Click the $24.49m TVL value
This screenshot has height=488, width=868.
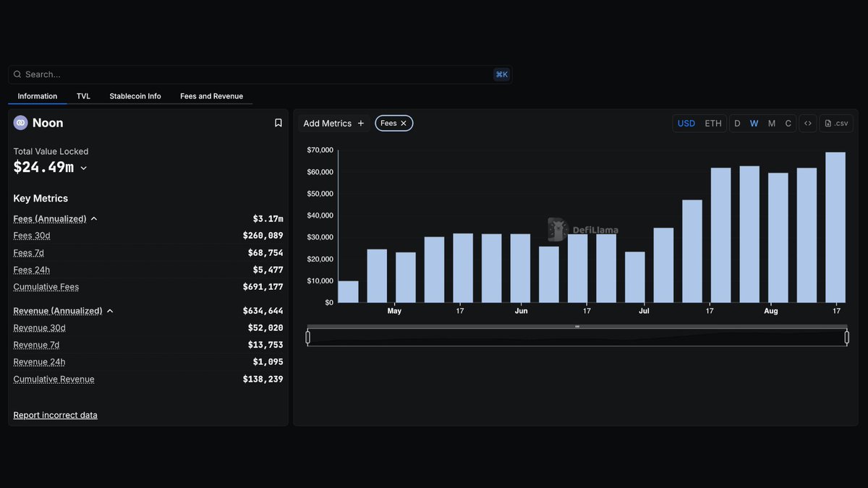(43, 168)
